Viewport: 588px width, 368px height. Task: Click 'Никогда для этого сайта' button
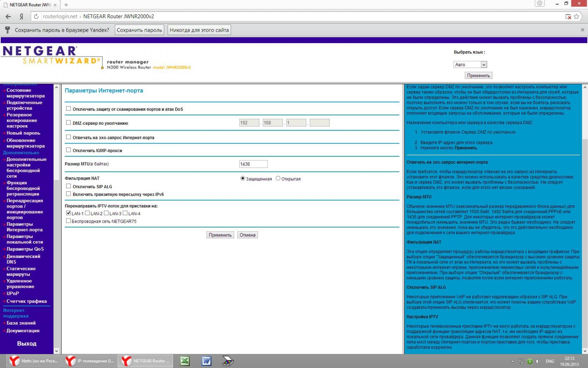point(199,30)
